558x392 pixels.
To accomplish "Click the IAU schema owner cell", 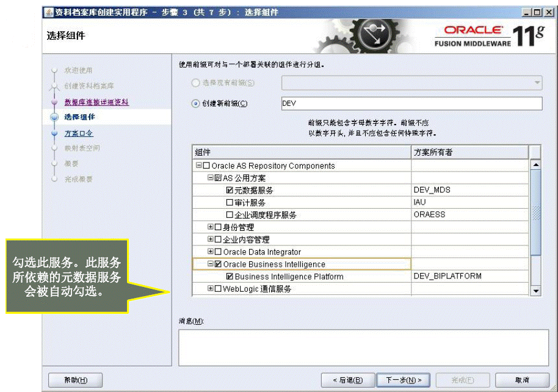I will pyautogui.click(x=469, y=202).
